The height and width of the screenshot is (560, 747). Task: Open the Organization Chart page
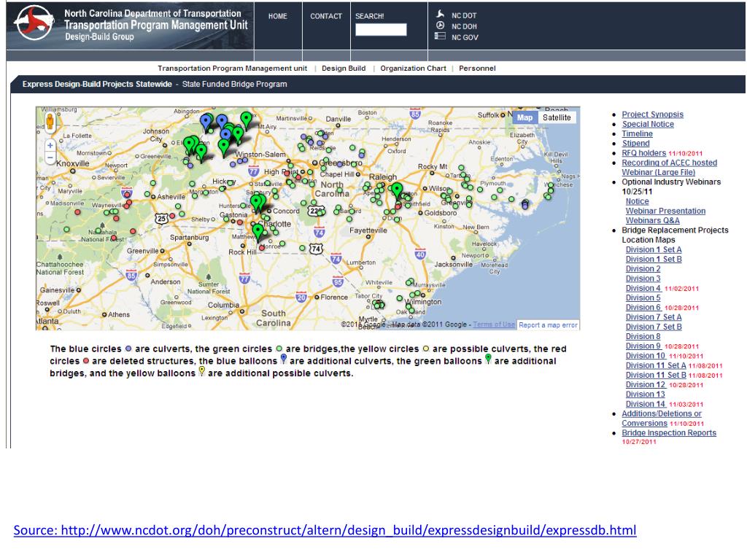coord(413,69)
